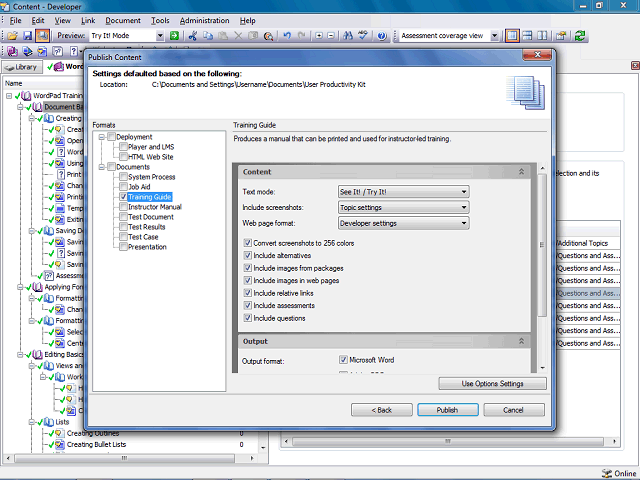Switch to the Library tab

point(22,67)
